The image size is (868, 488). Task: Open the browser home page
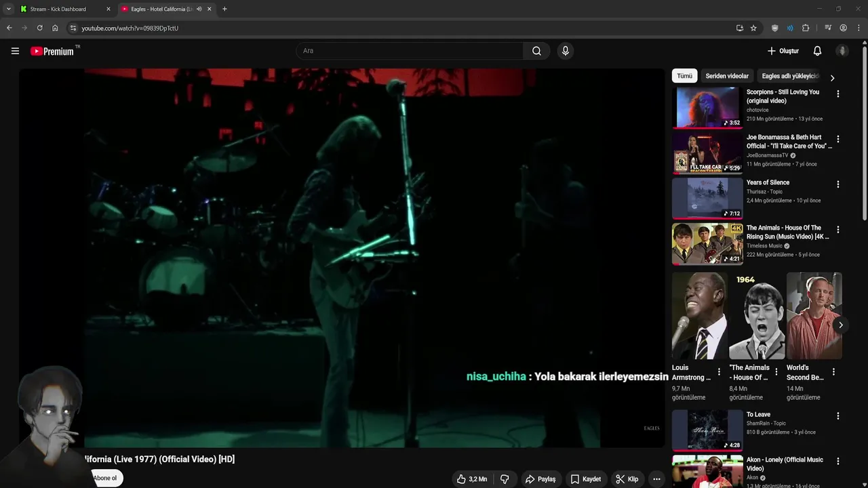[55, 28]
